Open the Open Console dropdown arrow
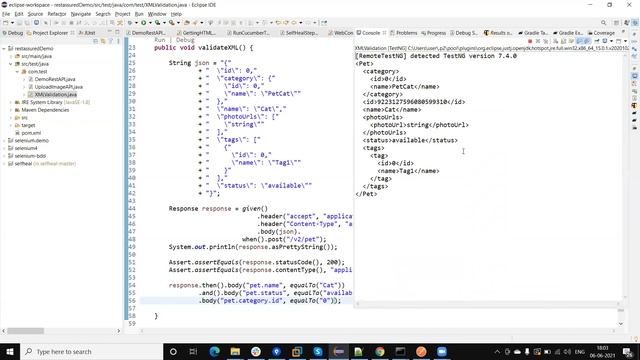640x360 pixels. (625, 41)
